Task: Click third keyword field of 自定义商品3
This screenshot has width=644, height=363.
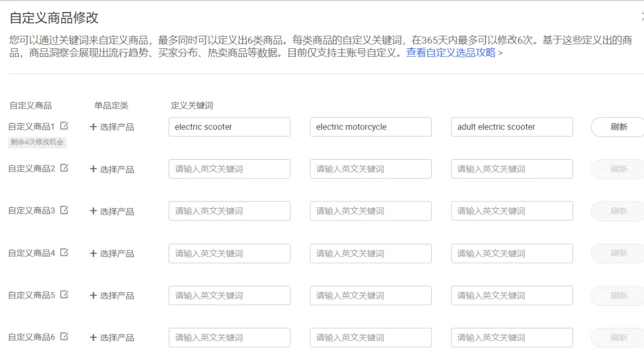Action: [512, 210]
